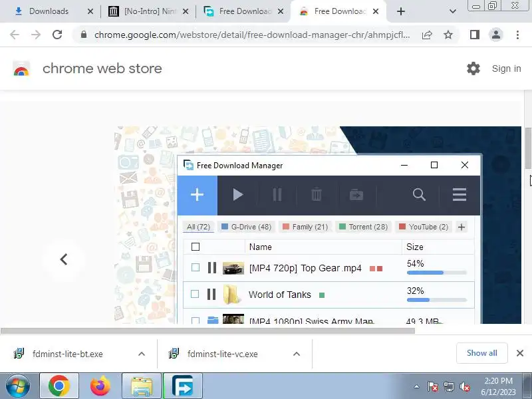This screenshot has height=399, width=532.
Task: Click the Name column header
Action: point(260,247)
